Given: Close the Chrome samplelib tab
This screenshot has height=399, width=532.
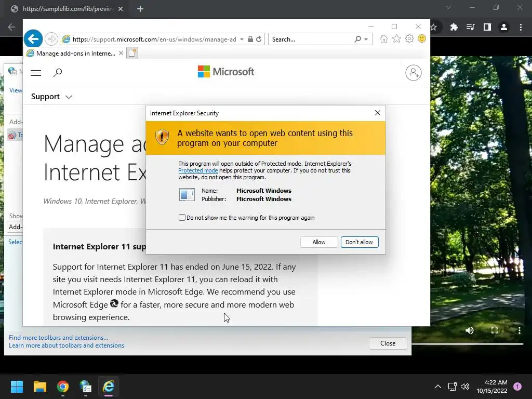Looking at the screenshot, I should point(121,9).
